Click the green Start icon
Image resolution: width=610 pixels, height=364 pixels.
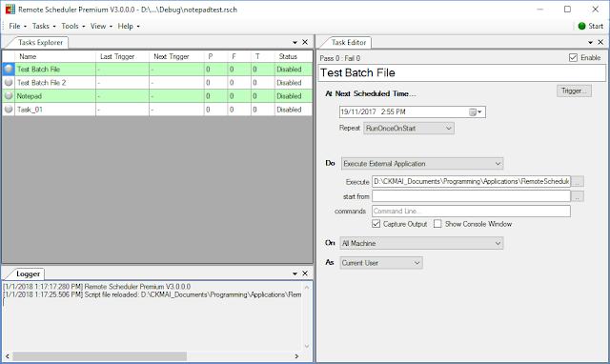tap(581, 26)
